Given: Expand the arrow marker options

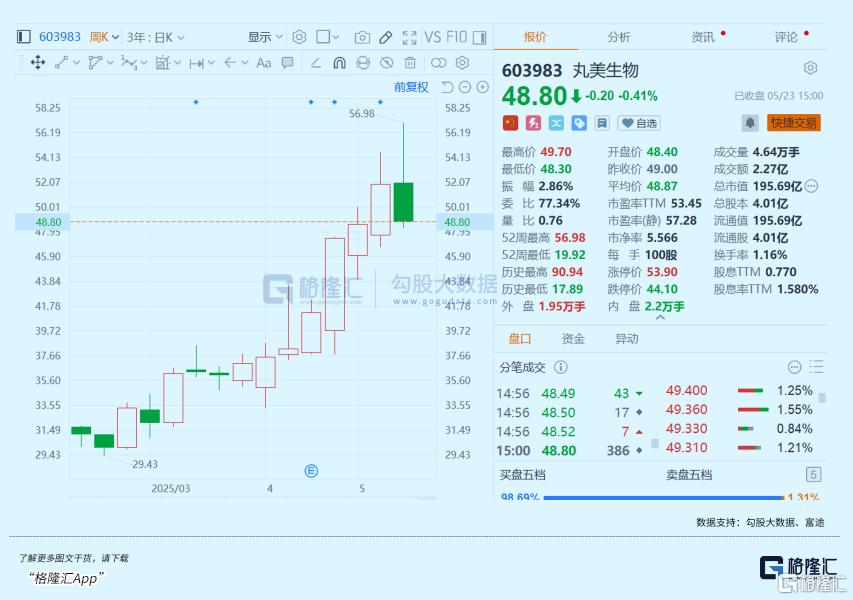Looking at the screenshot, I should click(245, 63).
